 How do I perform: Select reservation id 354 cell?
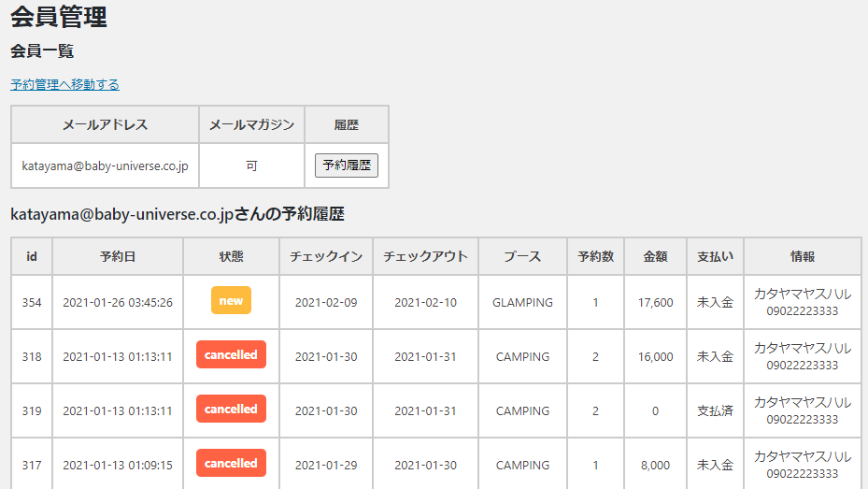pos(32,302)
